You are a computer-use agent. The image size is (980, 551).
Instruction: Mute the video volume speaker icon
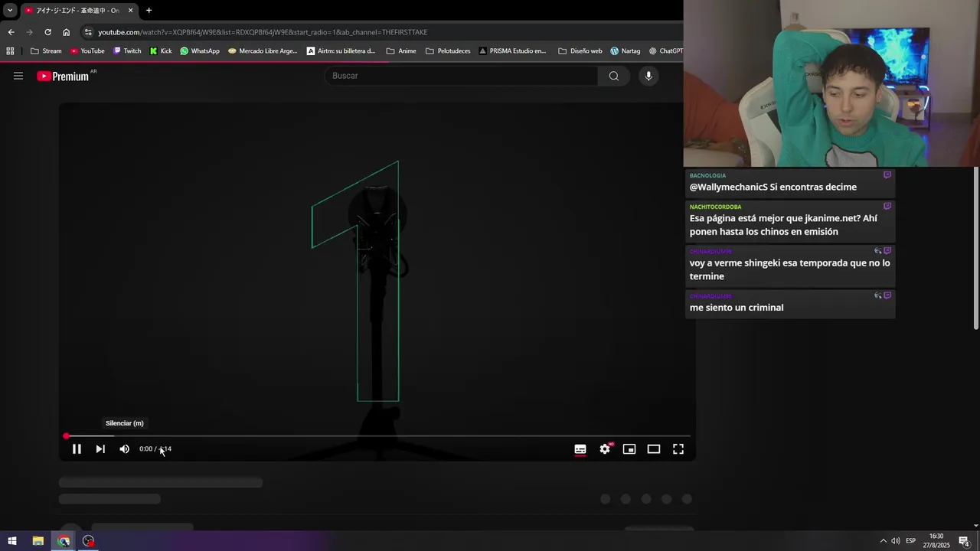click(x=124, y=449)
